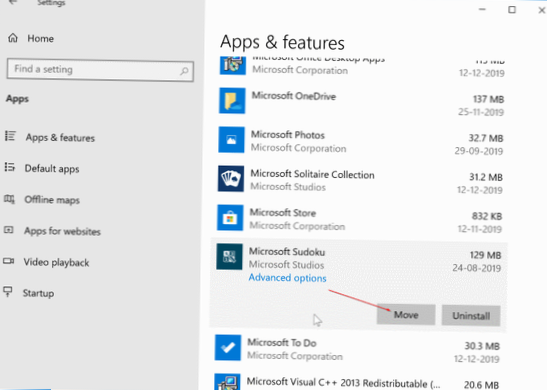This screenshot has height=390, width=547.
Task: Click Uninstall for Microsoft Sudoku
Action: (x=471, y=316)
